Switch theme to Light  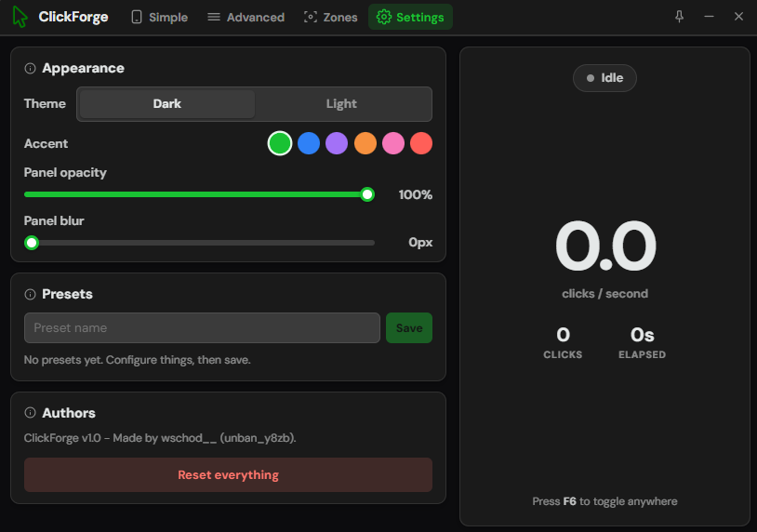tap(341, 104)
